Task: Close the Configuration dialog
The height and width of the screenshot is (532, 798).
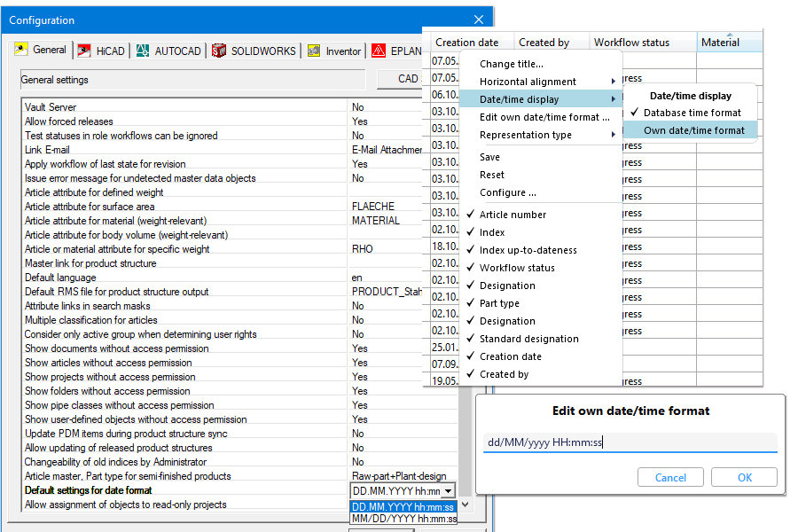Action: [x=479, y=20]
